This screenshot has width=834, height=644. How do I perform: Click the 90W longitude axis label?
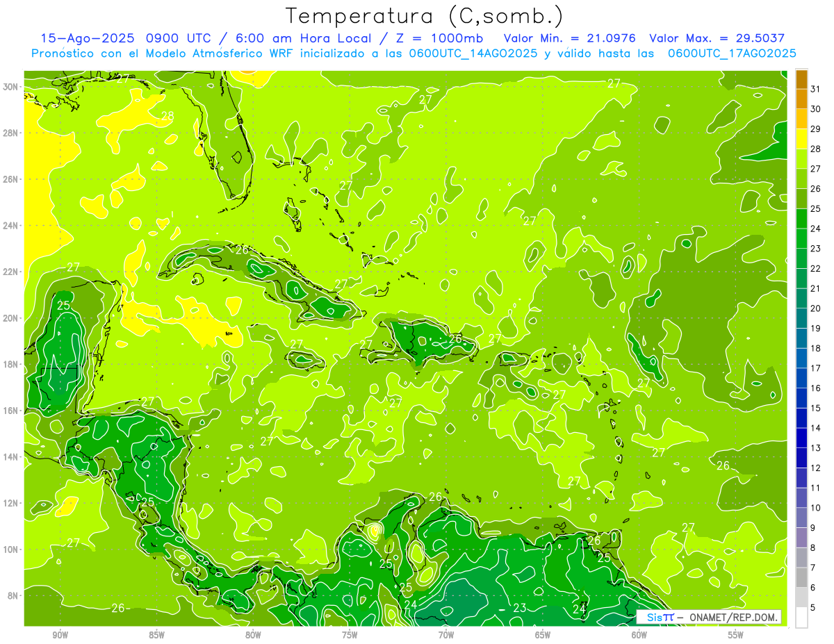[x=60, y=635]
